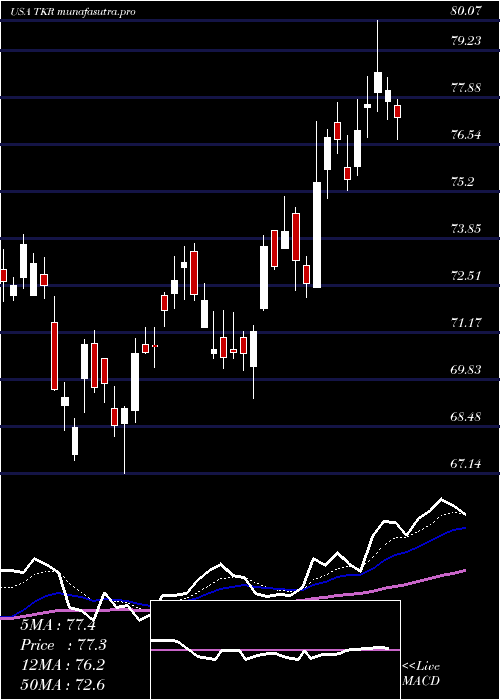Select the 80.07 price axis label
This screenshot has width=500, height=700.
coord(466,11)
